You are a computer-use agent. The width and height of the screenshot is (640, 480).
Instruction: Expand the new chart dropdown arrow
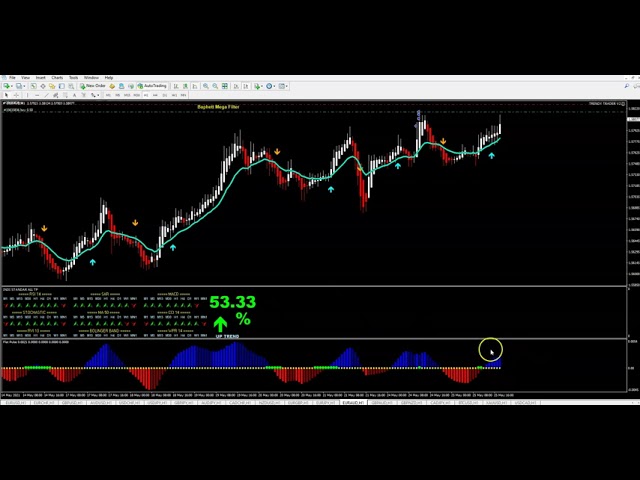[x=13, y=86]
